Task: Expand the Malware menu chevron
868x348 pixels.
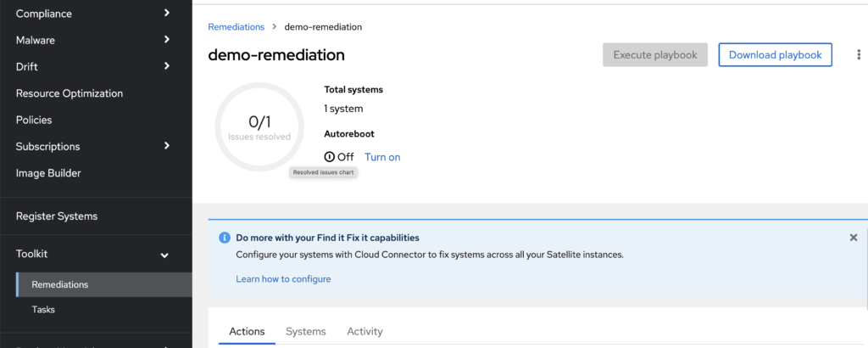Action: pyautogui.click(x=167, y=40)
